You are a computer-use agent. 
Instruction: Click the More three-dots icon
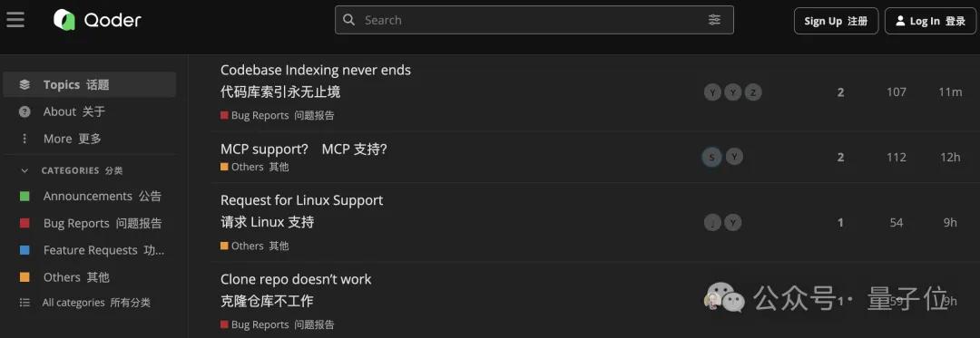(x=24, y=139)
